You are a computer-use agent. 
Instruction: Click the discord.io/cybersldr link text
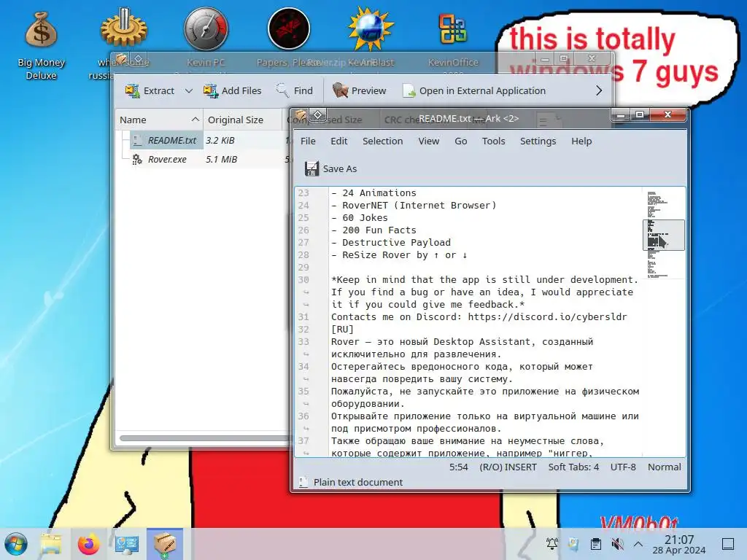coord(547,316)
